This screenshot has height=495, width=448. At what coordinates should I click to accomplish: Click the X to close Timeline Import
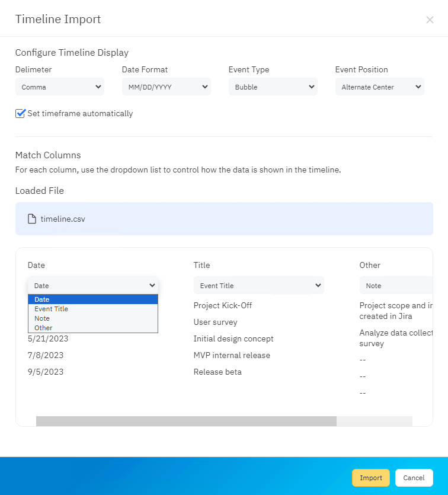click(430, 20)
